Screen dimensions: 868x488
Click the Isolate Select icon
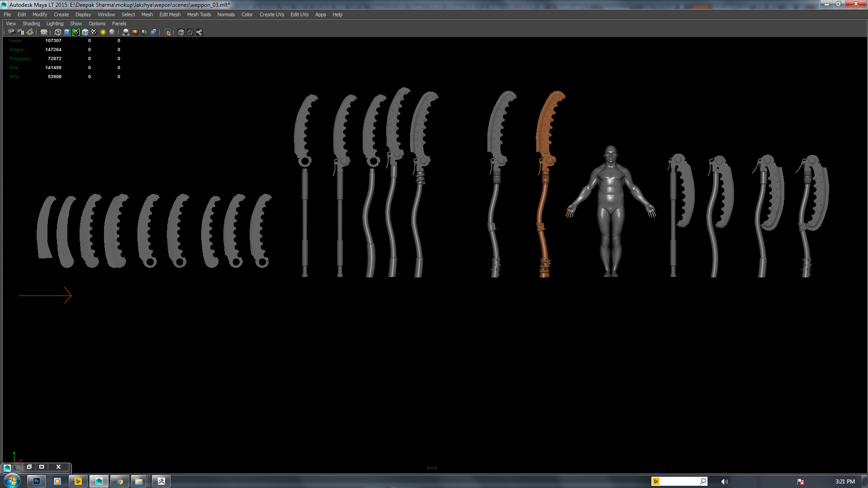click(x=168, y=32)
